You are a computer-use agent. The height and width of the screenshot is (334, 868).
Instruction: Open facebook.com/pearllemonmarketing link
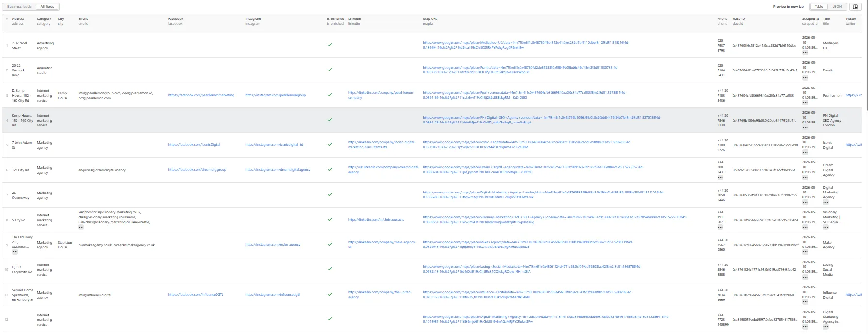coord(201,95)
